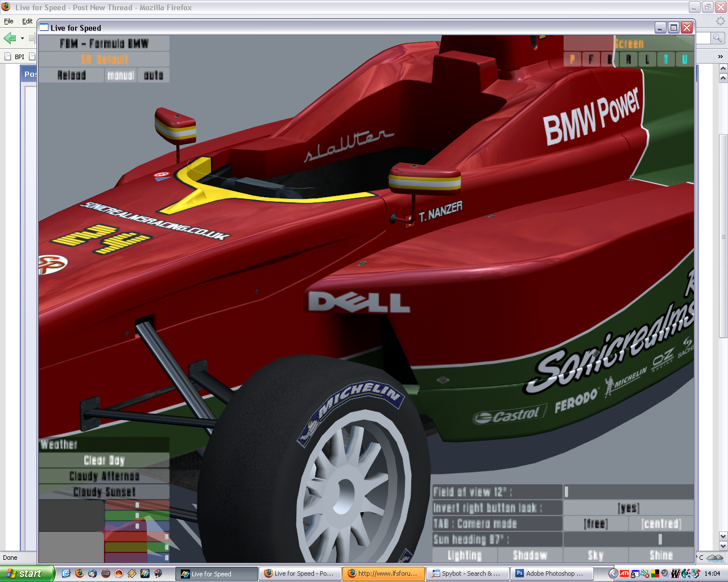This screenshot has height=582, width=728.
Task: Set camera mode to [free]
Action: 596,523
